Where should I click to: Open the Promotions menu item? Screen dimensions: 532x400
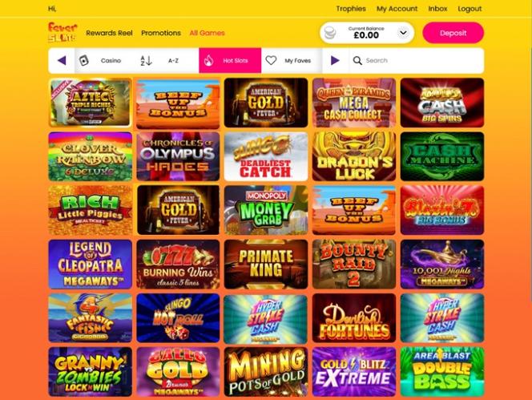(x=161, y=33)
